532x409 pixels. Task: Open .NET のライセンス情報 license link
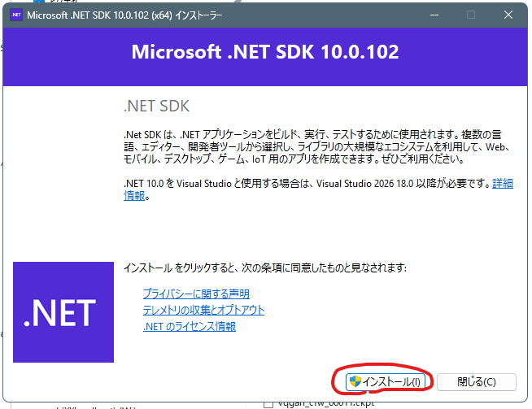(x=189, y=326)
